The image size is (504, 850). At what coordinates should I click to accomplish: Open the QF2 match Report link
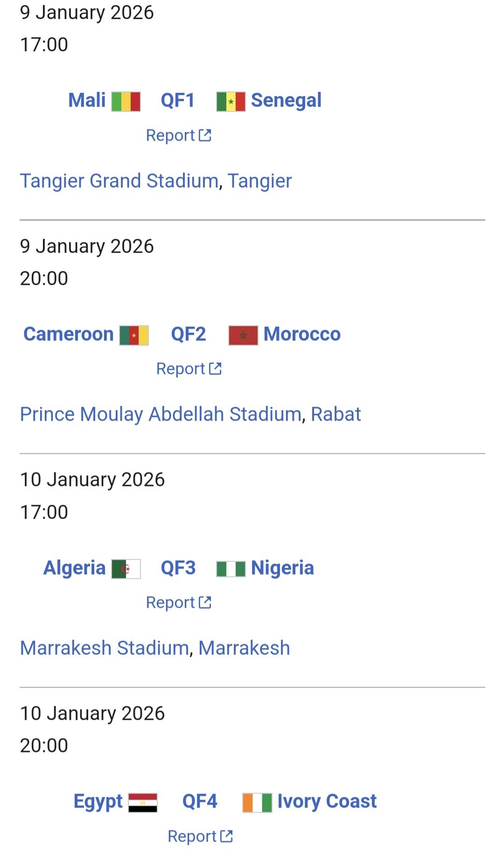[x=189, y=369]
